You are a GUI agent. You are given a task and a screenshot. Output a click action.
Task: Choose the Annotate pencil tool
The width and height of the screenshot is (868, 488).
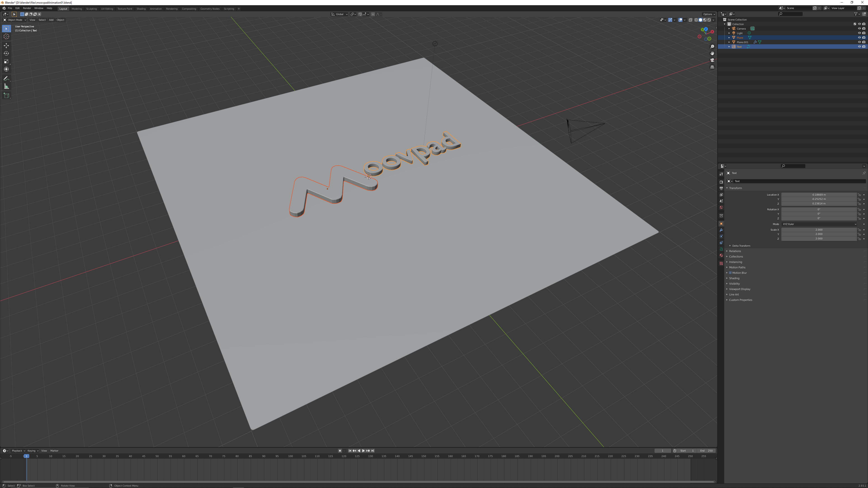6,78
